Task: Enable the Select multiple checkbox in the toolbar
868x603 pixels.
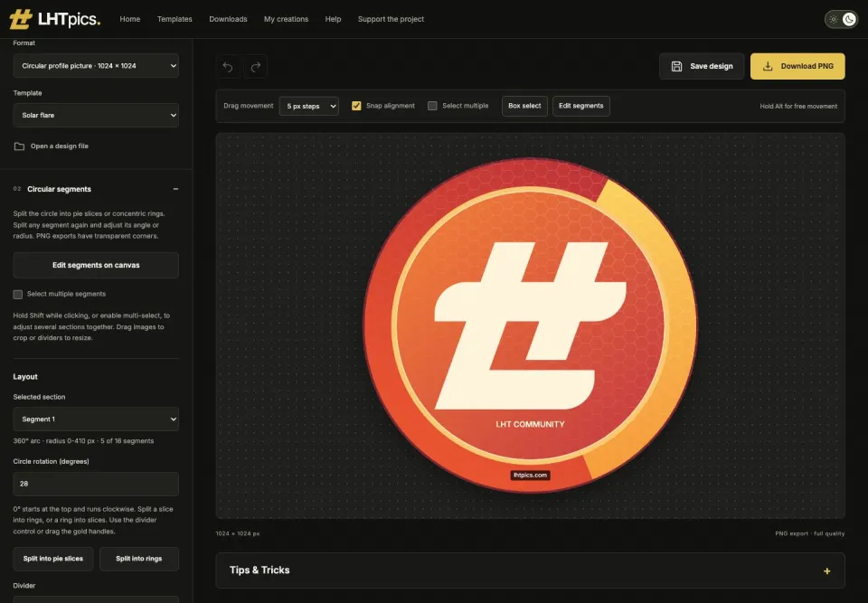Action: point(432,106)
